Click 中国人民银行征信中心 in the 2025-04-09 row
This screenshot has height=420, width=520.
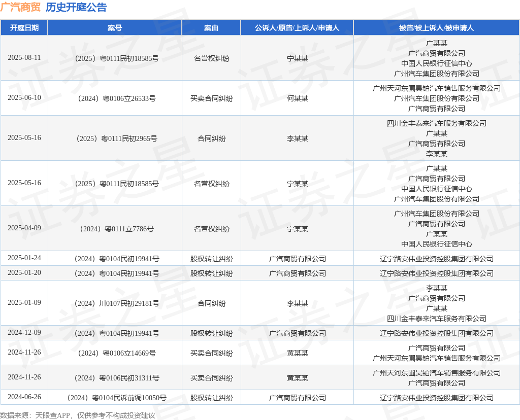pyautogui.click(x=436, y=244)
